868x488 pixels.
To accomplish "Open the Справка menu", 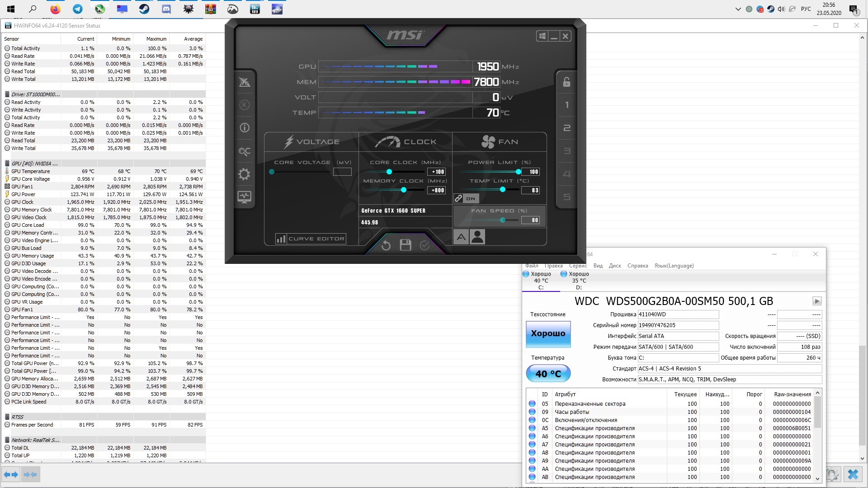I will [637, 266].
